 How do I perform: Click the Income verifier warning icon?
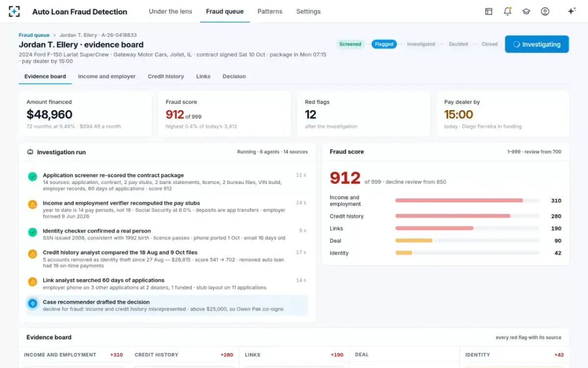[32, 205]
